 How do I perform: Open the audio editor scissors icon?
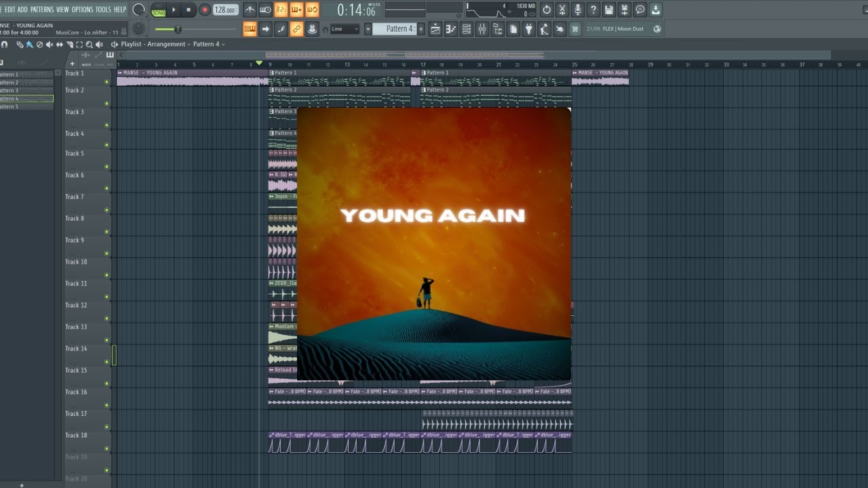(x=562, y=9)
